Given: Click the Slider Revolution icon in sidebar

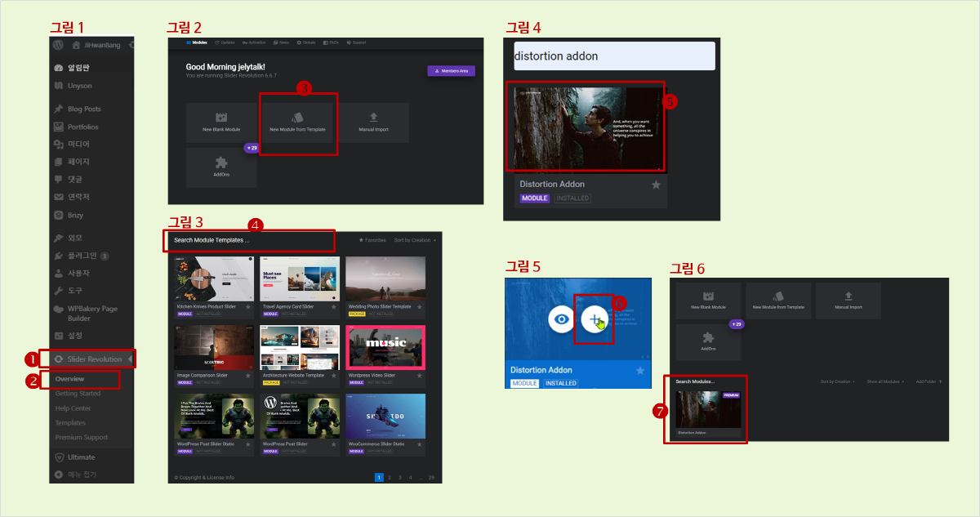Looking at the screenshot, I should tap(59, 359).
